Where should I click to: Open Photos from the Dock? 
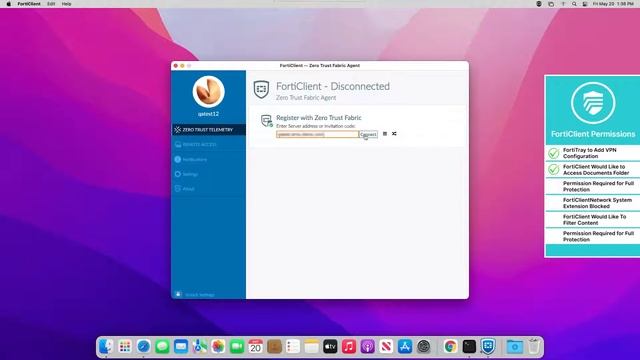[x=218, y=347]
